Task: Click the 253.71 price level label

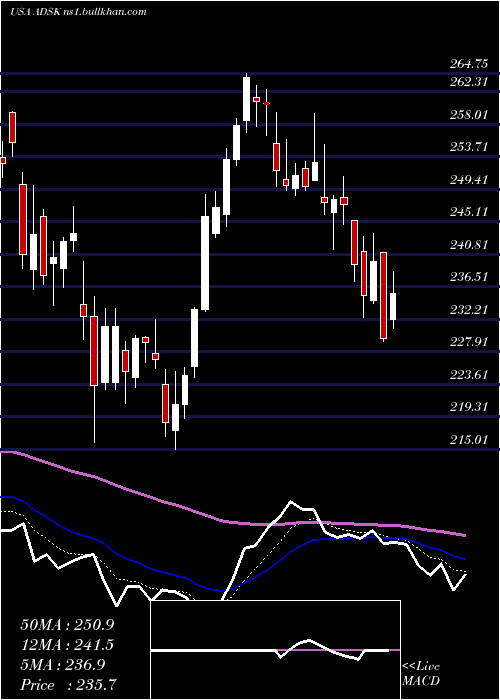Action: click(468, 147)
